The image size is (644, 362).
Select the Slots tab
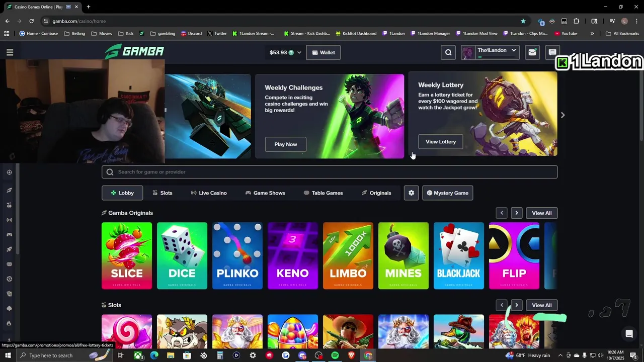pyautogui.click(x=163, y=193)
